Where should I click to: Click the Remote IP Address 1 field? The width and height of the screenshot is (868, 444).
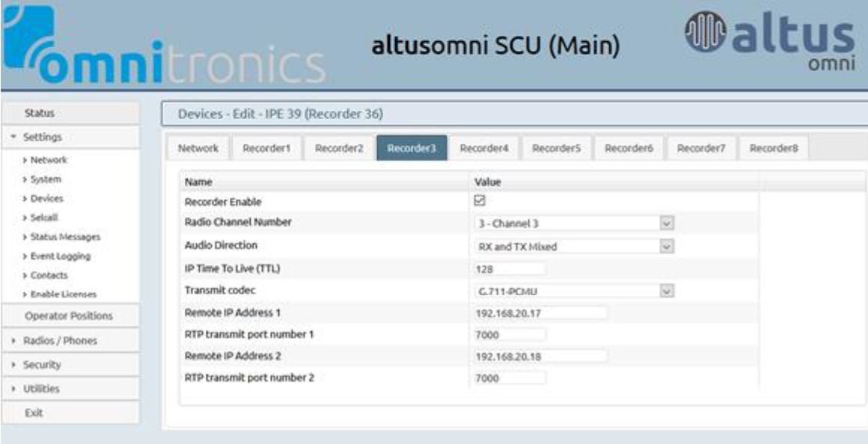coord(540,312)
